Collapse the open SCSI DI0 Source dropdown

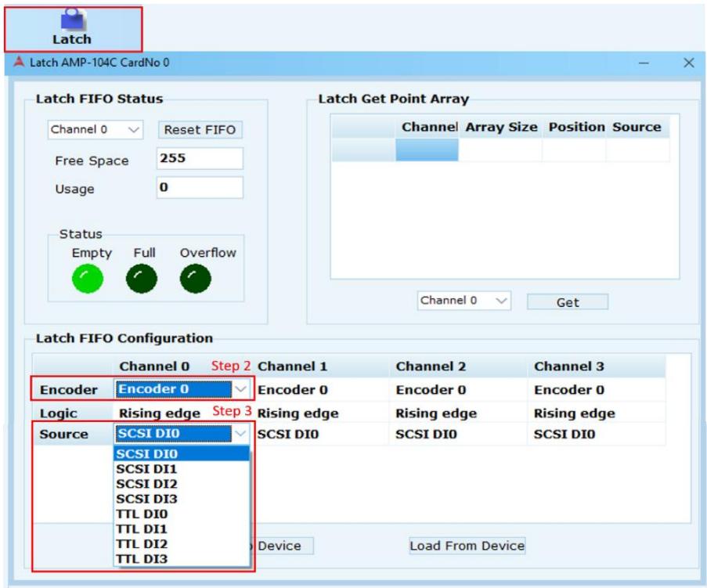coord(240,433)
